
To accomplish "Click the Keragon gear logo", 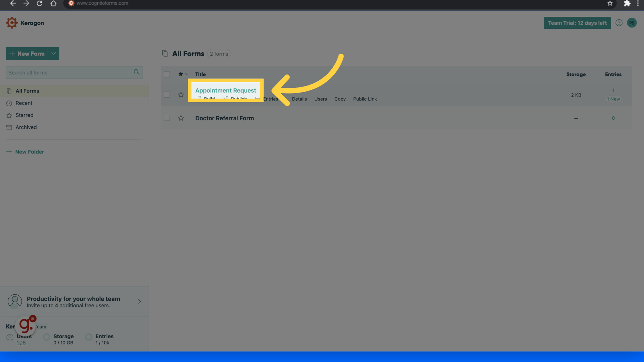I will 11,22.
